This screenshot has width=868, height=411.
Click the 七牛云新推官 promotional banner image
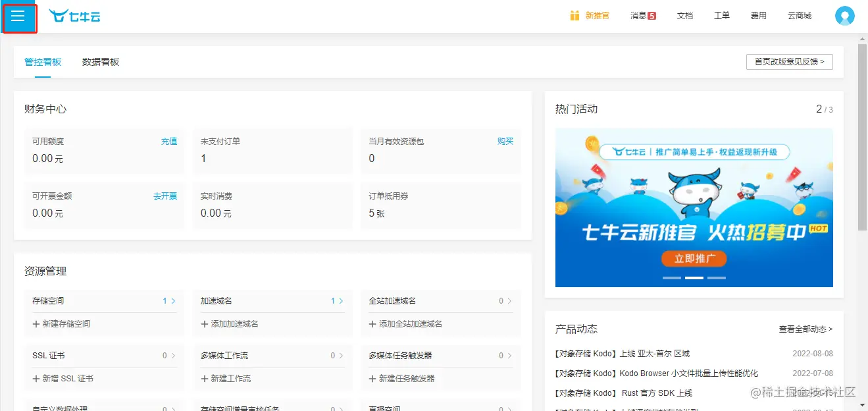click(694, 207)
